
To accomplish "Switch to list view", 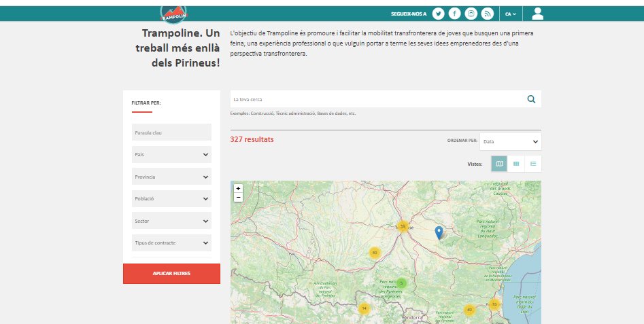I will coord(532,164).
